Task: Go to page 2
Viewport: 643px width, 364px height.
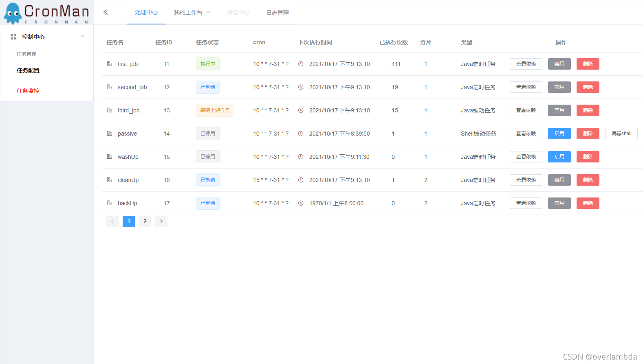Action: (x=145, y=221)
